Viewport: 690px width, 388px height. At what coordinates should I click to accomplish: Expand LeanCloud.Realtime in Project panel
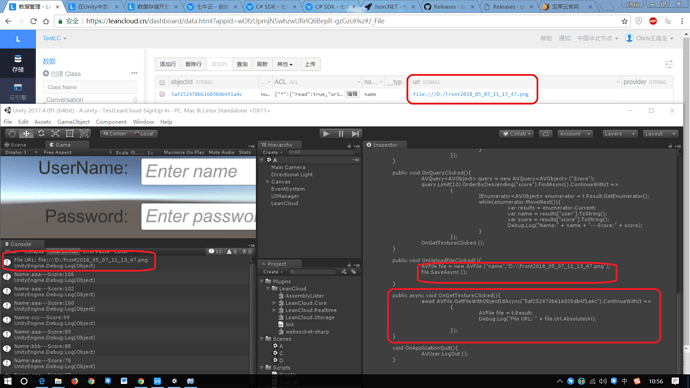[x=275, y=310]
